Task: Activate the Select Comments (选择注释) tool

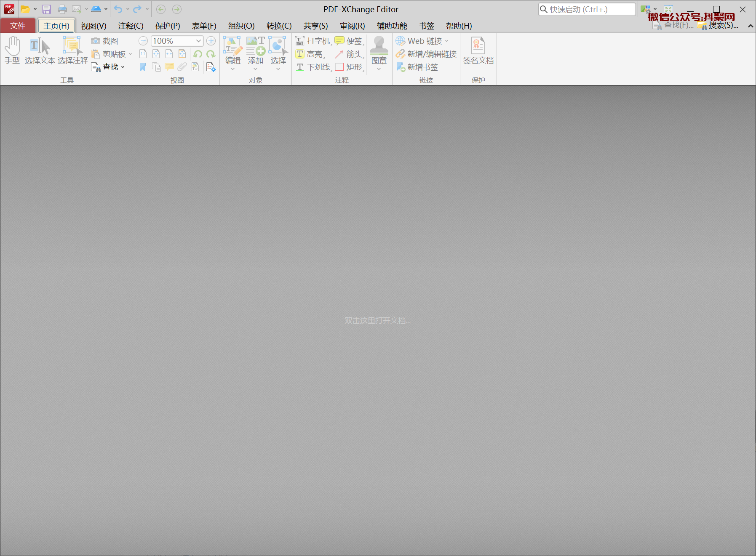Action: (72, 50)
